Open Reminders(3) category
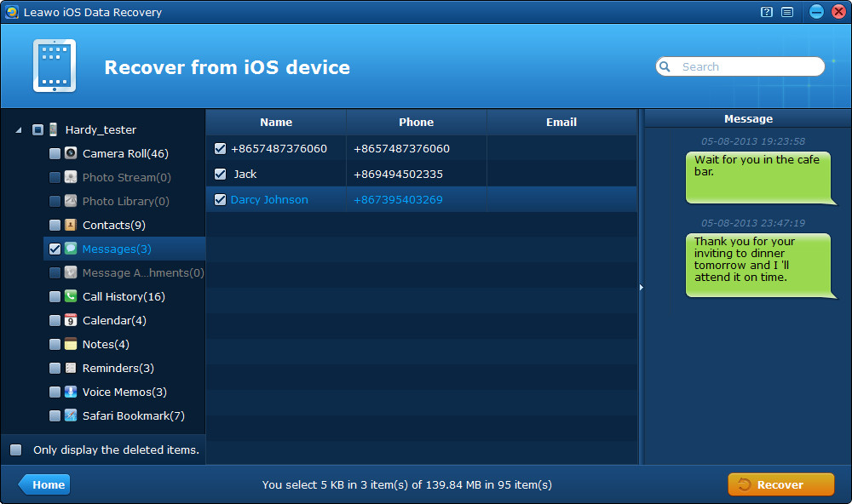Screen dimensions: 852x504 click(x=118, y=369)
